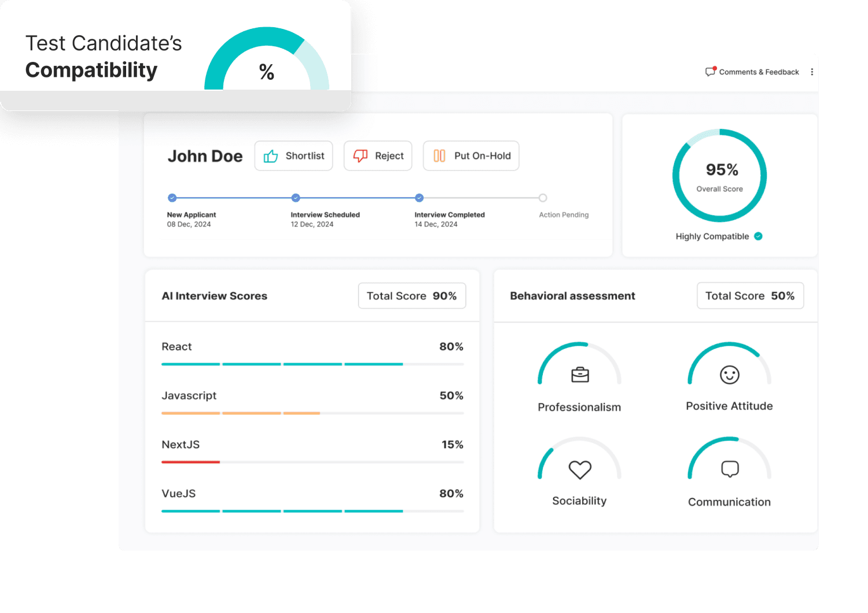868x613 pixels.
Task: Toggle the Interview Completed milestone checkpoint
Action: point(419,198)
